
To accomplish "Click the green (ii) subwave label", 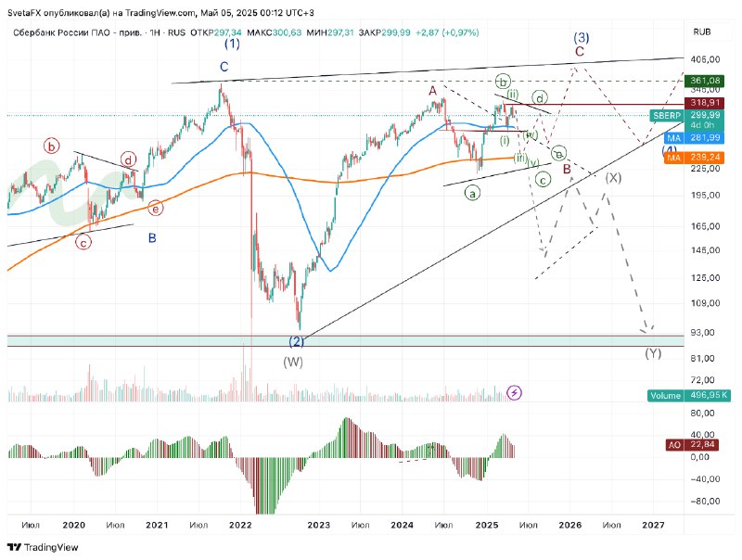I will pyautogui.click(x=513, y=95).
